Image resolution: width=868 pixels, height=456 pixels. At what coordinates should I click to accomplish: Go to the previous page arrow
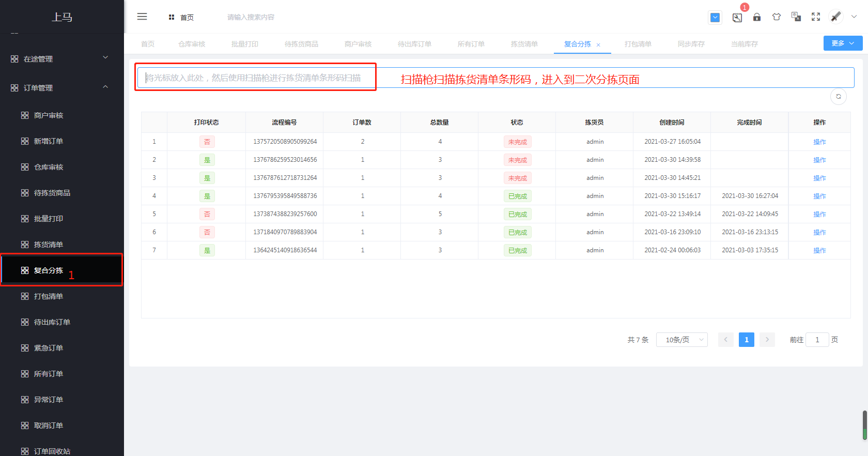(x=726, y=340)
